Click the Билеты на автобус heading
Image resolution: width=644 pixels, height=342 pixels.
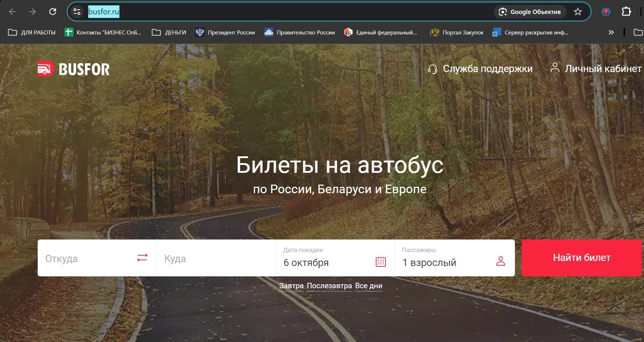click(340, 165)
